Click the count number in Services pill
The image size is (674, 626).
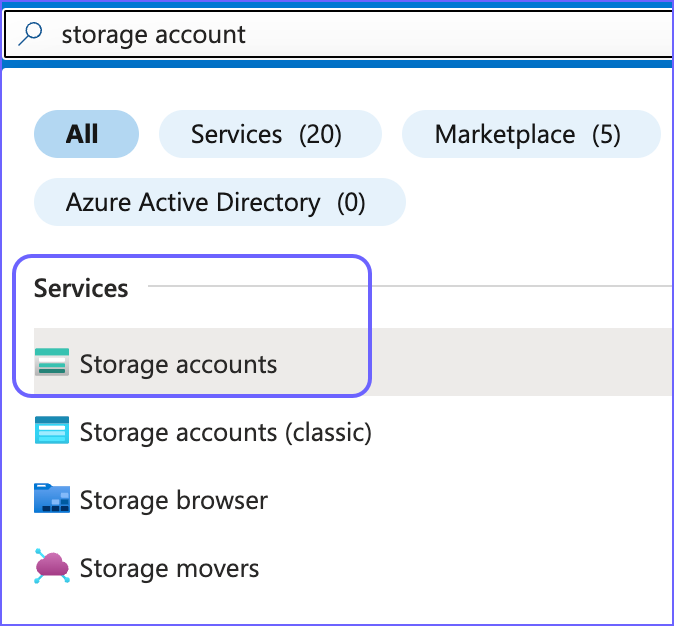click(320, 135)
